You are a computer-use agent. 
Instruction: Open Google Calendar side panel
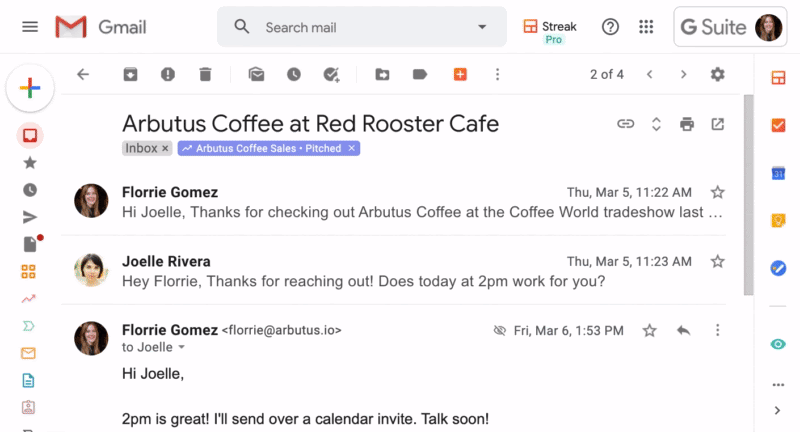(778, 173)
